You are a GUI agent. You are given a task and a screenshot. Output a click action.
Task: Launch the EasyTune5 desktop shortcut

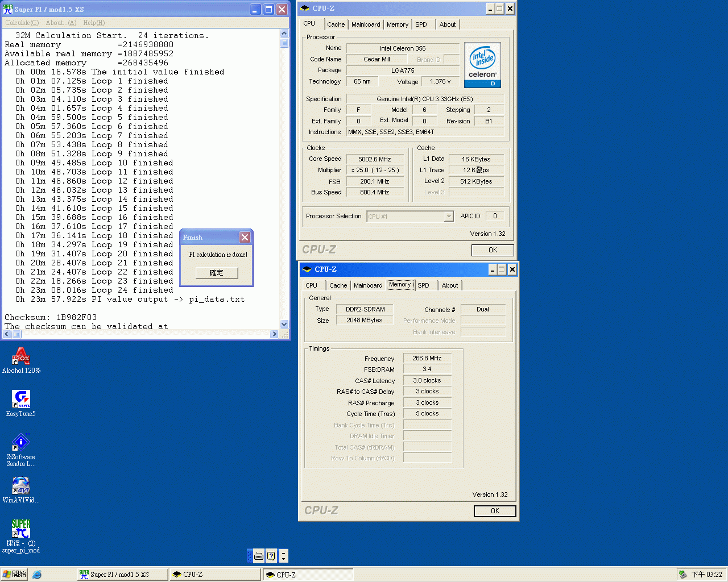coord(21,403)
